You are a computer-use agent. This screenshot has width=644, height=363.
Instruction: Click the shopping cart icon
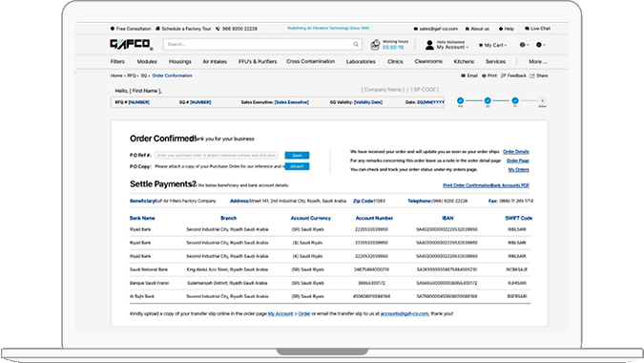[x=481, y=45]
